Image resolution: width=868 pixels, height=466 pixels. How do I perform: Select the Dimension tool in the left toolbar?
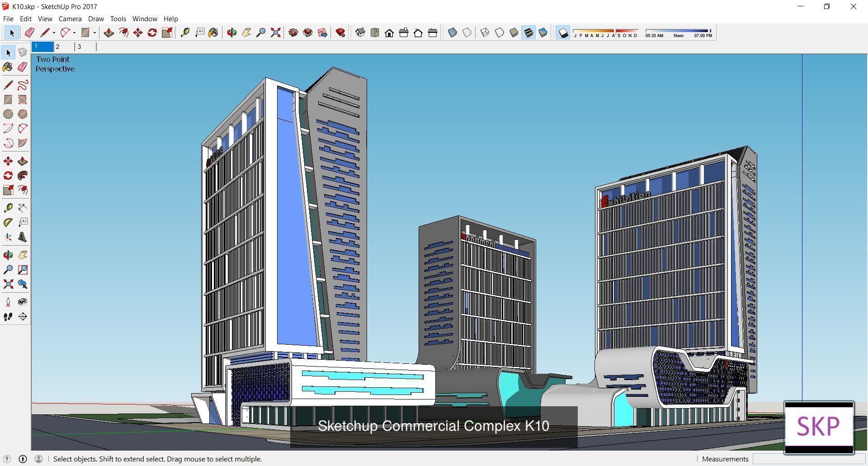click(x=23, y=208)
